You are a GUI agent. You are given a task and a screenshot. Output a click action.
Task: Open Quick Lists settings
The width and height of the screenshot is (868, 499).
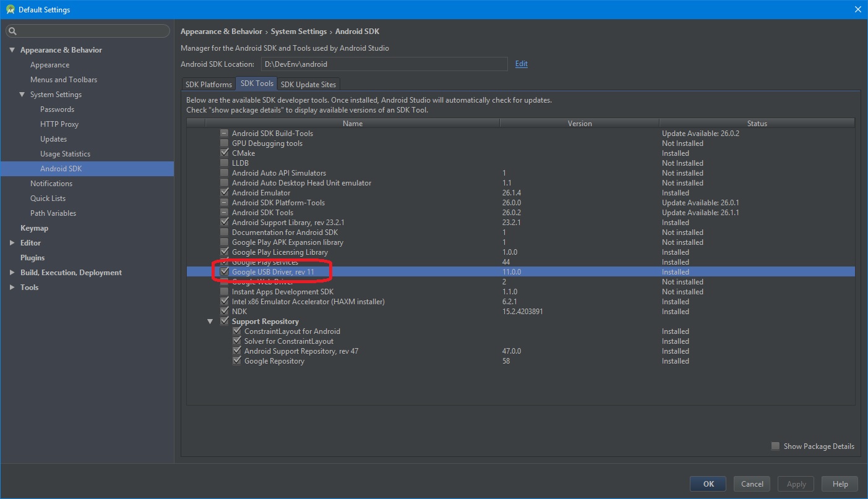(48, 198)
